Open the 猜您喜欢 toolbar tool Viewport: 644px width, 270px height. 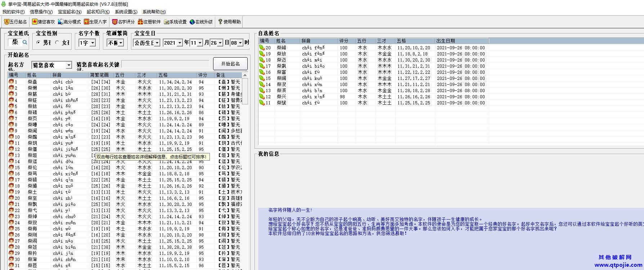[43, 22]
